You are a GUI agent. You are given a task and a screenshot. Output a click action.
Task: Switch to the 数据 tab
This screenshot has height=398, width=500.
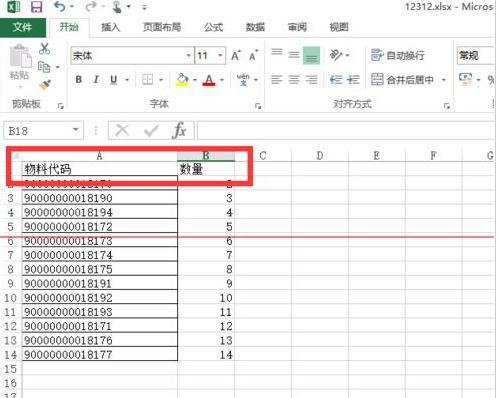pyautogui.click(x=255, y=27)
